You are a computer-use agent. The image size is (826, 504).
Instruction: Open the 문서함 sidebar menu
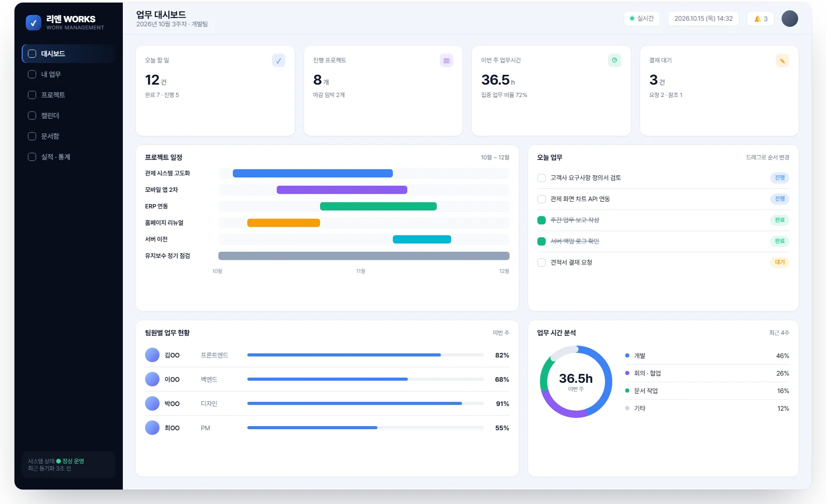68,136
